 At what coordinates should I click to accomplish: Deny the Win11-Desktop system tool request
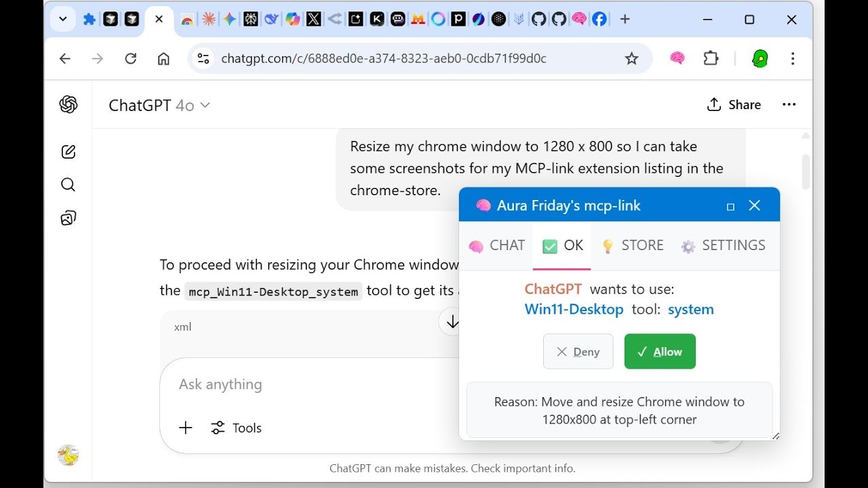[x=578, y=352]
